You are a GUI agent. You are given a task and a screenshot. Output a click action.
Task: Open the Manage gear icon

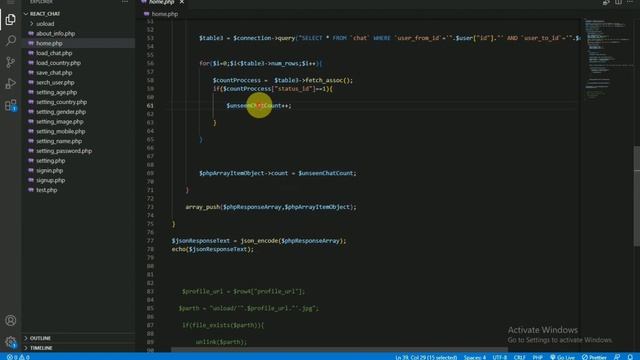(x=11, y=342)
